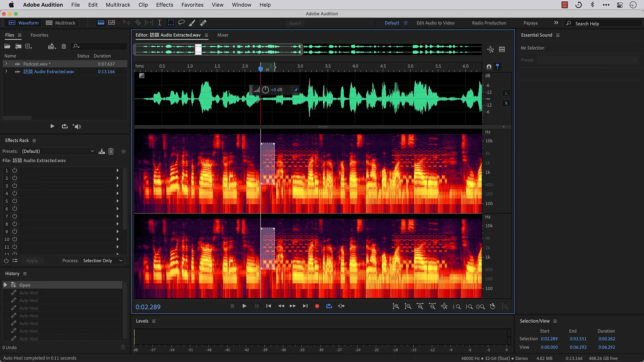Delete the selected file with trash icon
644x362 pixels.
click(x=64, y=46)
